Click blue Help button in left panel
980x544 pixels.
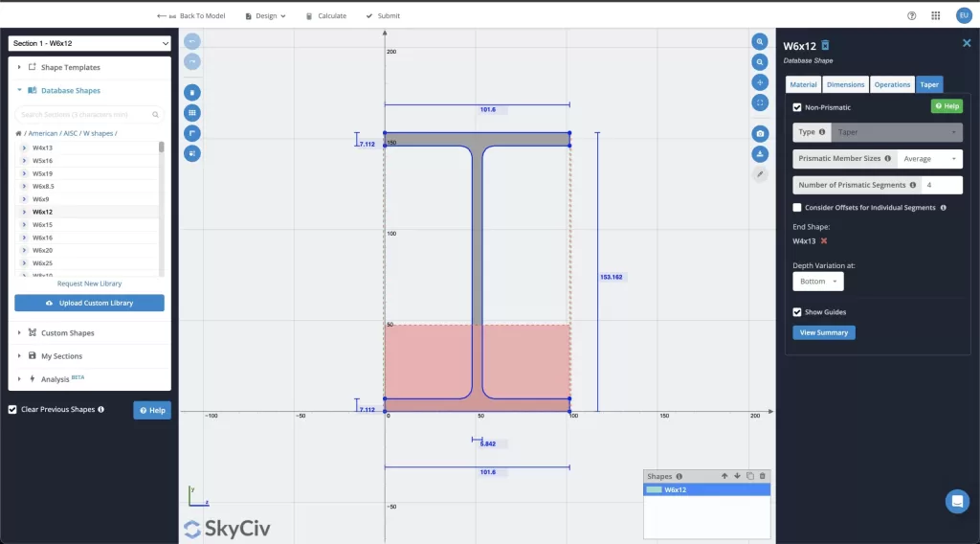[152, 410]
